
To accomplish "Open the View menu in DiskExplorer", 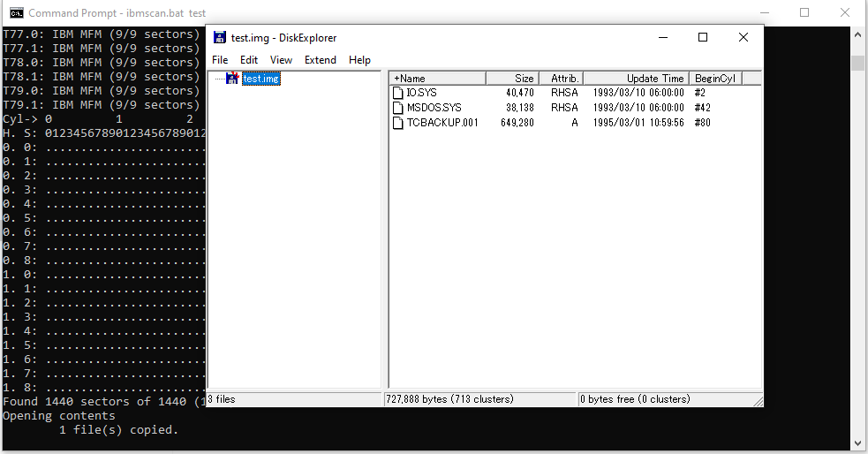I will click(x=281, y=60).
